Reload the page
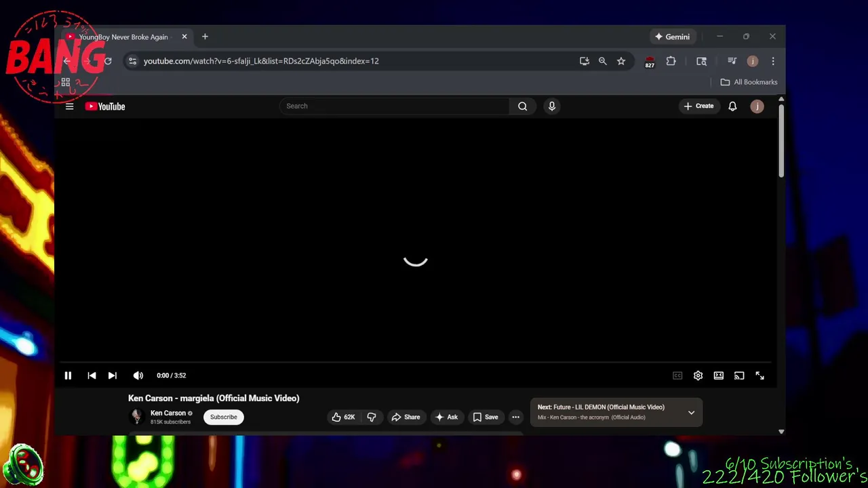This screenshot has width=868, height=488. (x=108, y=61)
